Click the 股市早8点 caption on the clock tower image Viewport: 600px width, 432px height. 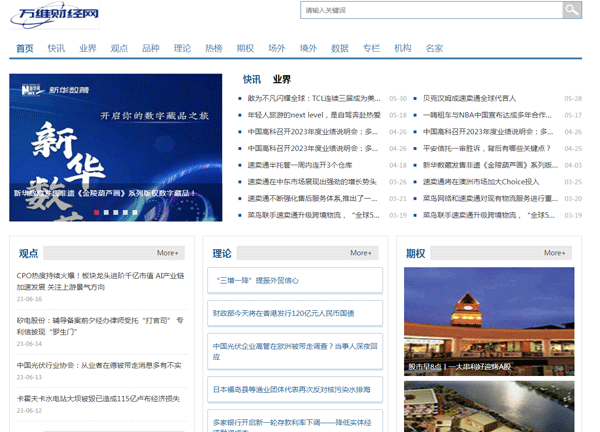pos(459,367)
